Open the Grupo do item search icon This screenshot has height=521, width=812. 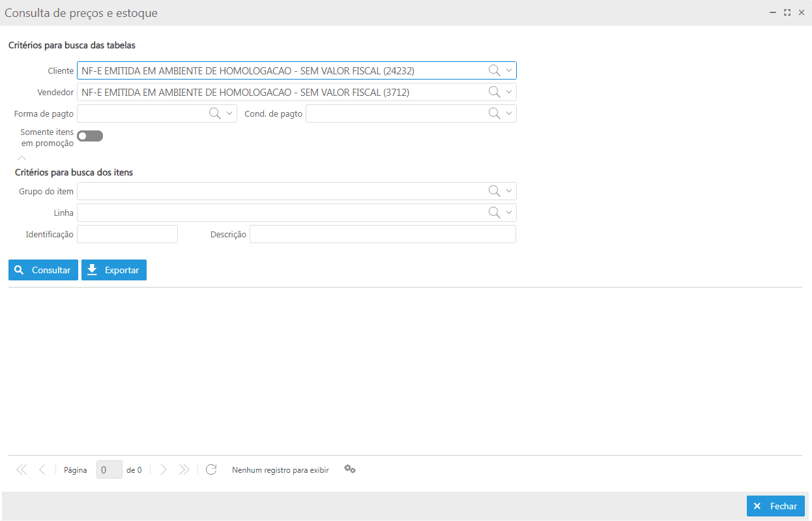(493, 190)
